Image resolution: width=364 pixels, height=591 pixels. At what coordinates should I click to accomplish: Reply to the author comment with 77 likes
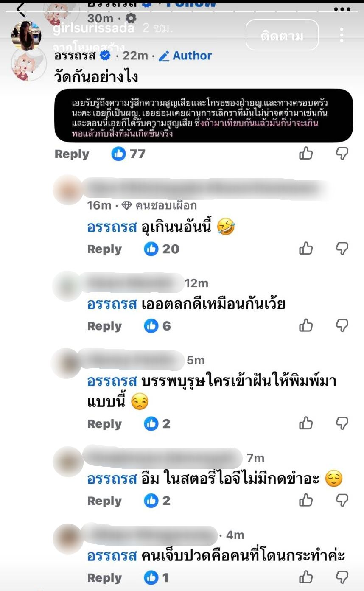pyautogui.click(x=72, y=154)
